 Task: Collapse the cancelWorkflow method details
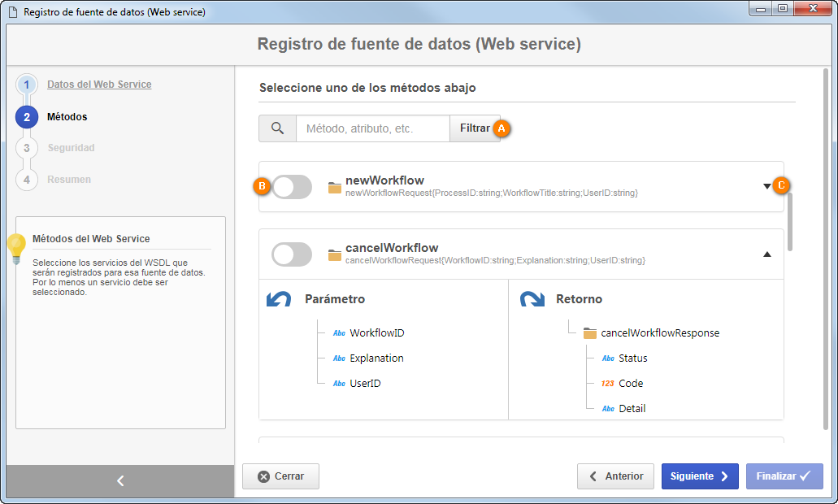click(767, 254)
